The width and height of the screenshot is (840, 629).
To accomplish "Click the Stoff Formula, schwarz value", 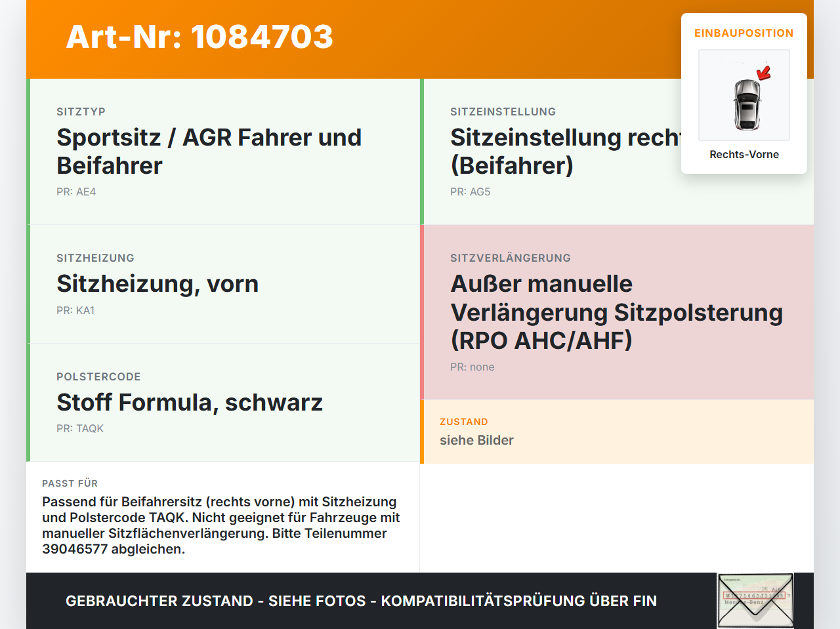I will pos(190,402).
